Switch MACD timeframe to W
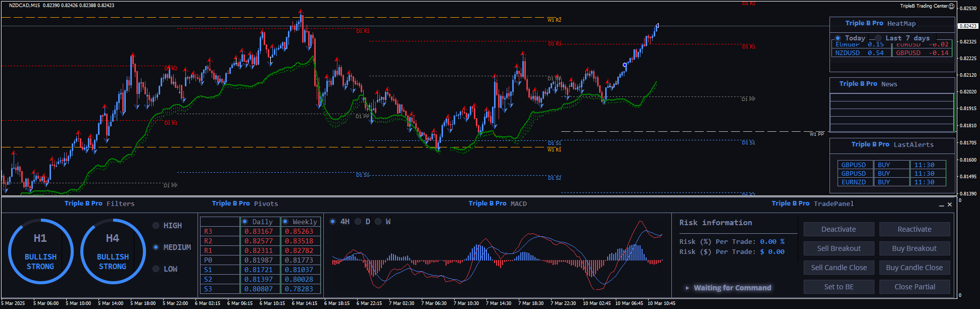Viewport: 980px width, 309px height. point(378,222)
